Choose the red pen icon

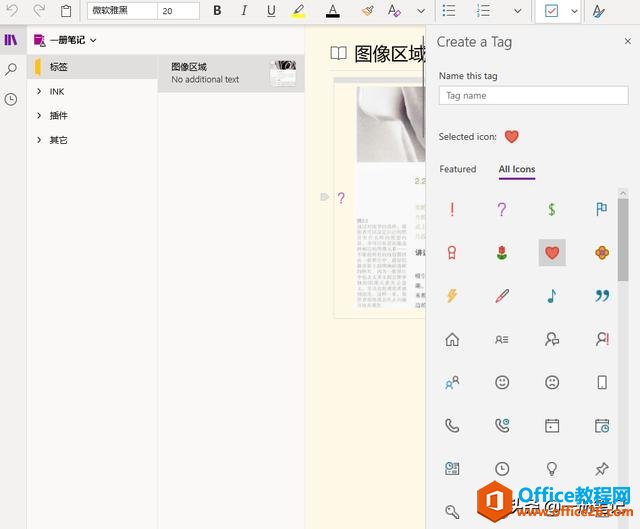[502, 296]
